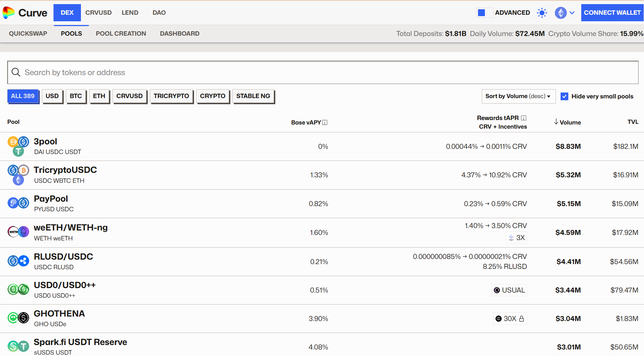644x356 pixels.
Task: Filter pools by USD
Action: tap(52, 96)
